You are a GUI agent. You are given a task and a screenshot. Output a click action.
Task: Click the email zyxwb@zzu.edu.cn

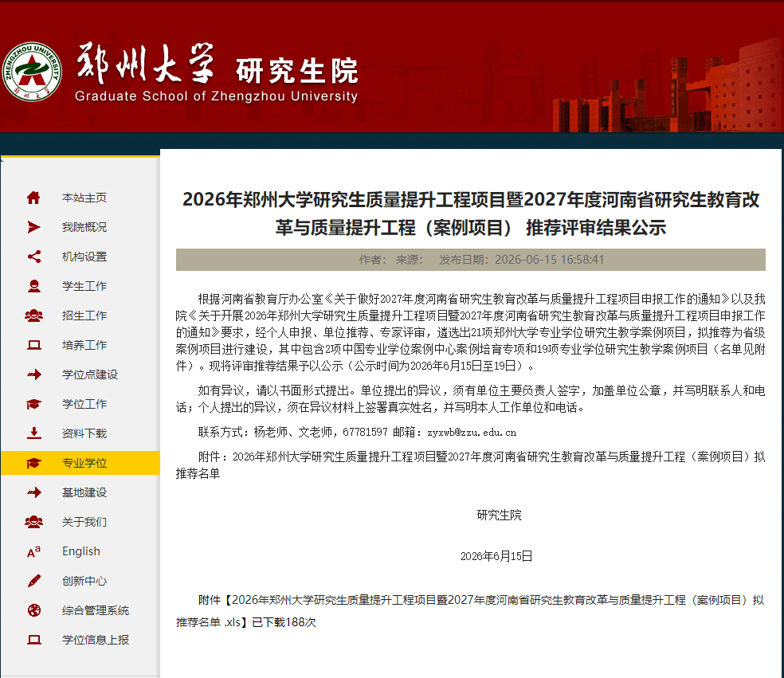click(x=472, y=432)
